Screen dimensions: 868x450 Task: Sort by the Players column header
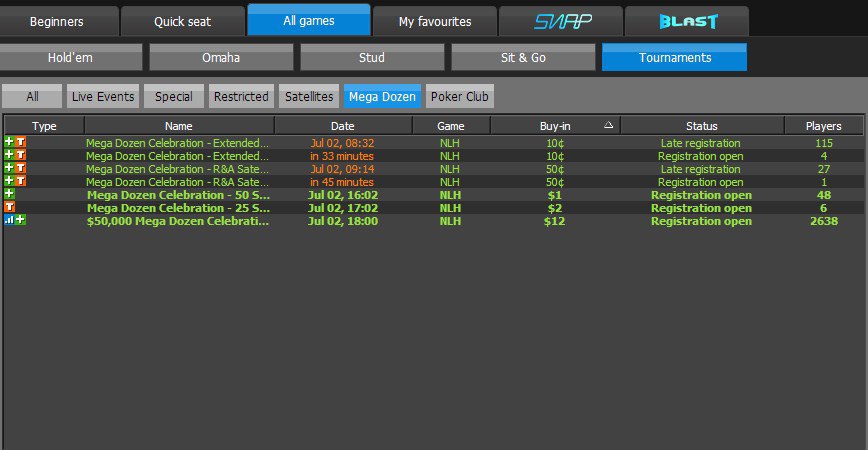coord(823,126)
